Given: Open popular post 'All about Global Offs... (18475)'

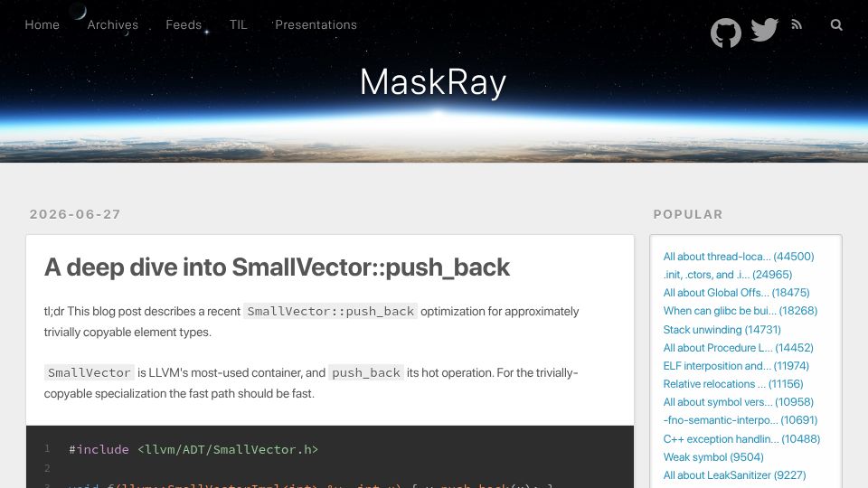Looking at the screenshot, I should 736,293.
